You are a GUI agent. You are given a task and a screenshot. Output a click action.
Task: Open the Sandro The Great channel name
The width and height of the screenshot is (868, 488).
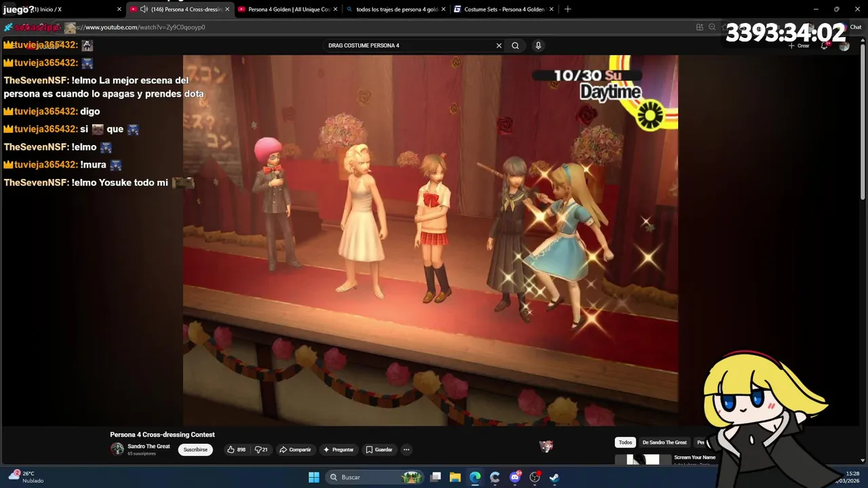click(x=149, y=446)
